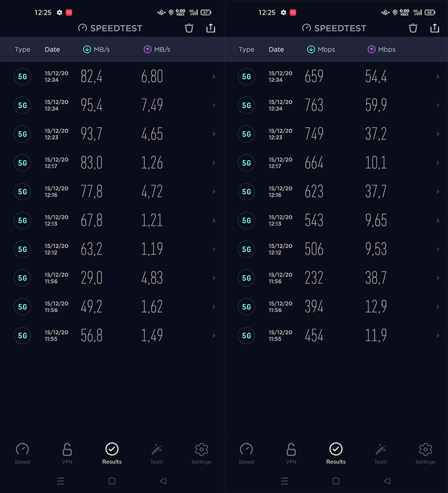Open details chevron for 394 Mbps row

[x=437, y=306]
